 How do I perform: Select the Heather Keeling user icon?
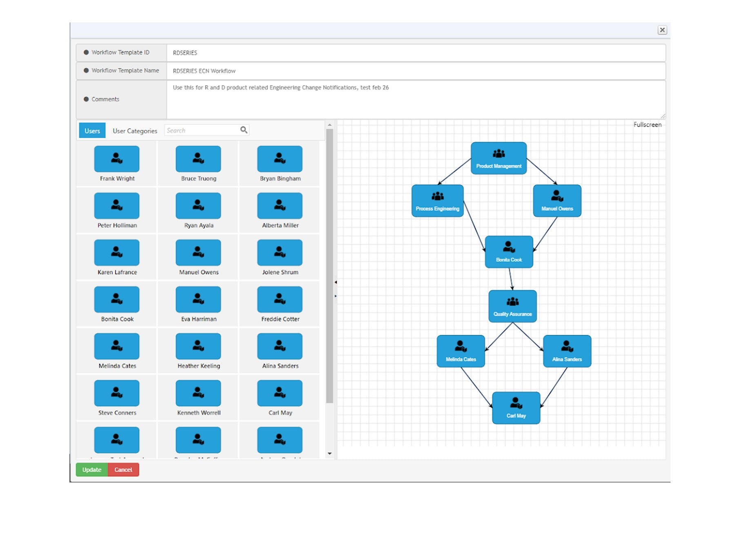(x=198, y=347)
